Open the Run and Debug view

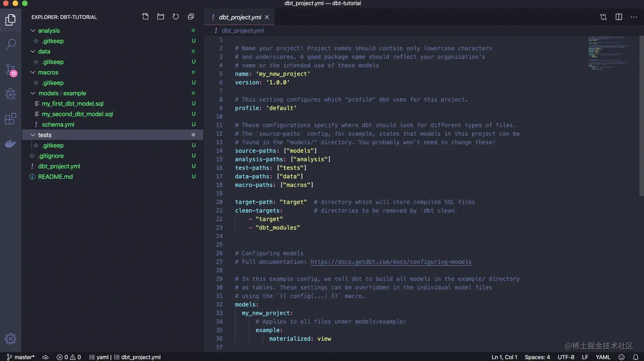[11, 94]
